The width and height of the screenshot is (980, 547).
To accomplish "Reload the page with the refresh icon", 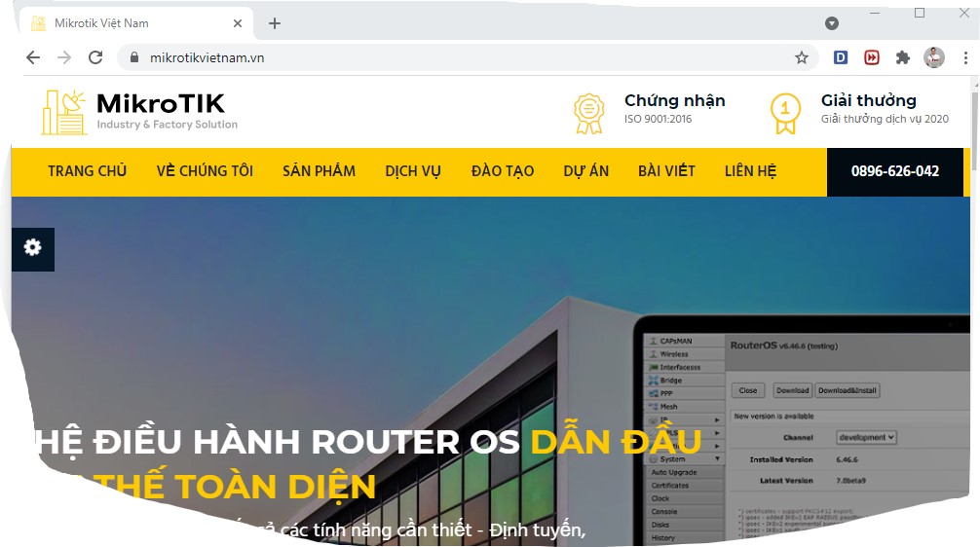I will pyautogui.click(x=95, y=57).
